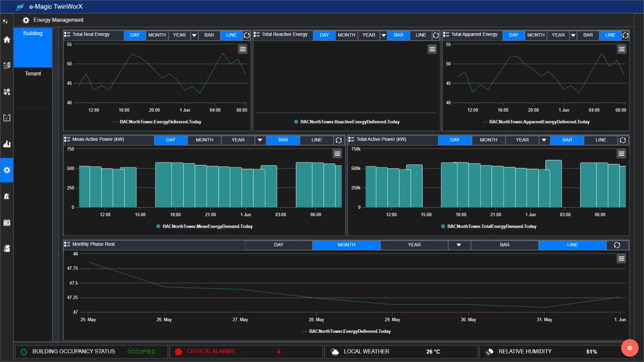Set Total Apparent Energy to MONTH
Image resolution: width=644 pixels, height=362 pixels.
pyautogui.click(x=536, y=35)
